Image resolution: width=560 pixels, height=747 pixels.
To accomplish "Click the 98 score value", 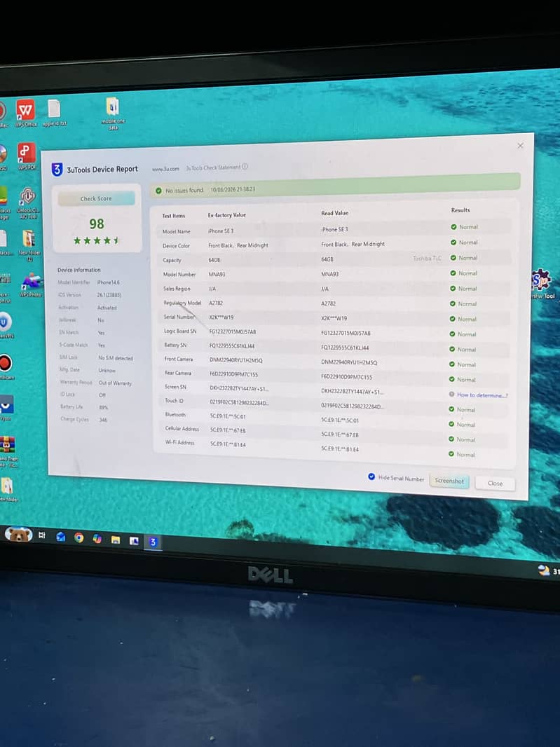I will 97,224.
